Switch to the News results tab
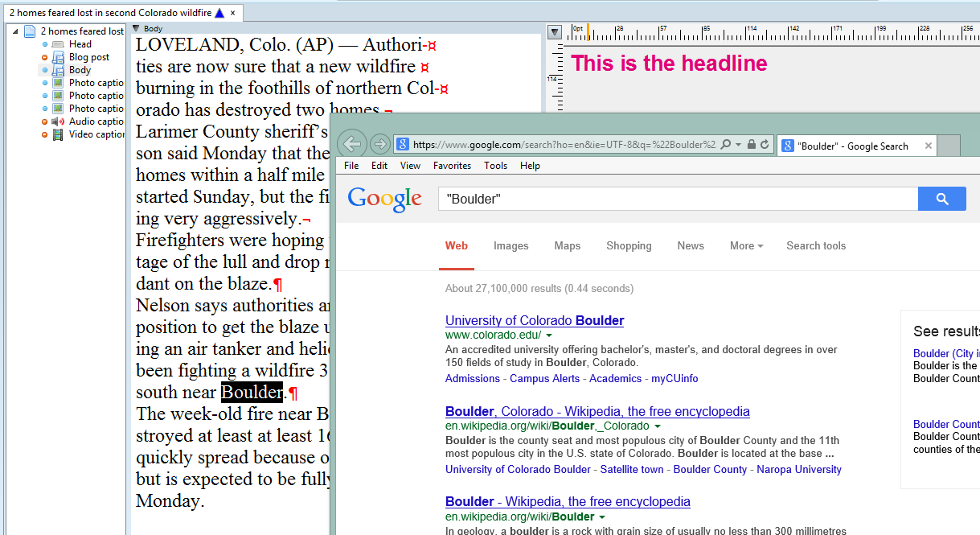Screen dimensions: 980x535 (691, 246)
